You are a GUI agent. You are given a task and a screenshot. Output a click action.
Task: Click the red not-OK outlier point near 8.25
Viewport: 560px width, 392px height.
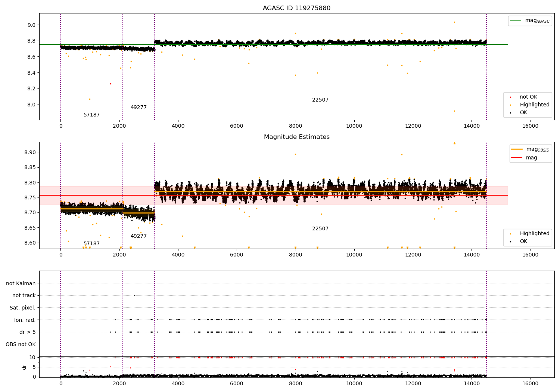click(x=111, y=84)
